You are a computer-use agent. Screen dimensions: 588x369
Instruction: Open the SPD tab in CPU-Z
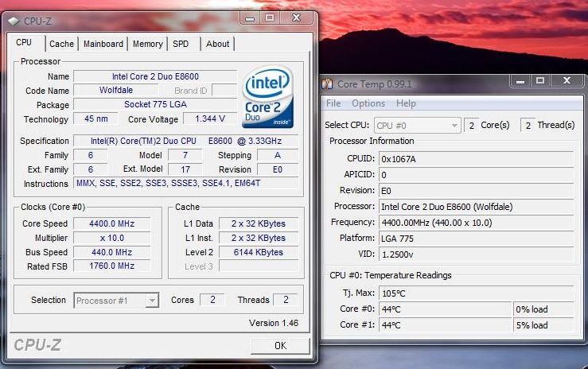tap(181, 44)
